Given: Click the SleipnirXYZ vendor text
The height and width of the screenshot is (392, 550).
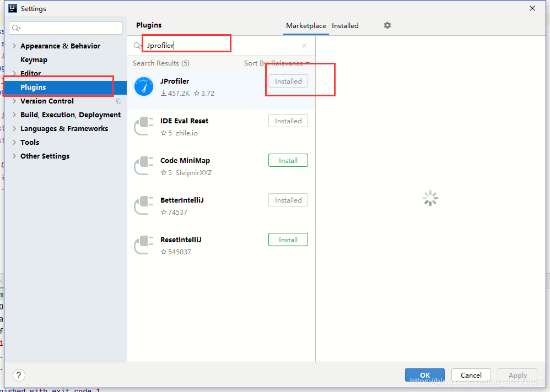Looking at the screenshot, I should click(193, 173).
